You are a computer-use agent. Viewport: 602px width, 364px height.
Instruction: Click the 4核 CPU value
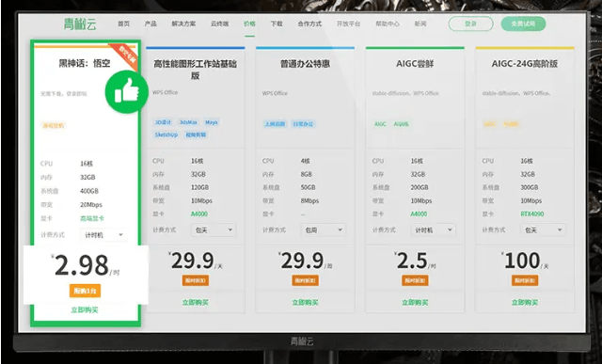tap(305, 161)
